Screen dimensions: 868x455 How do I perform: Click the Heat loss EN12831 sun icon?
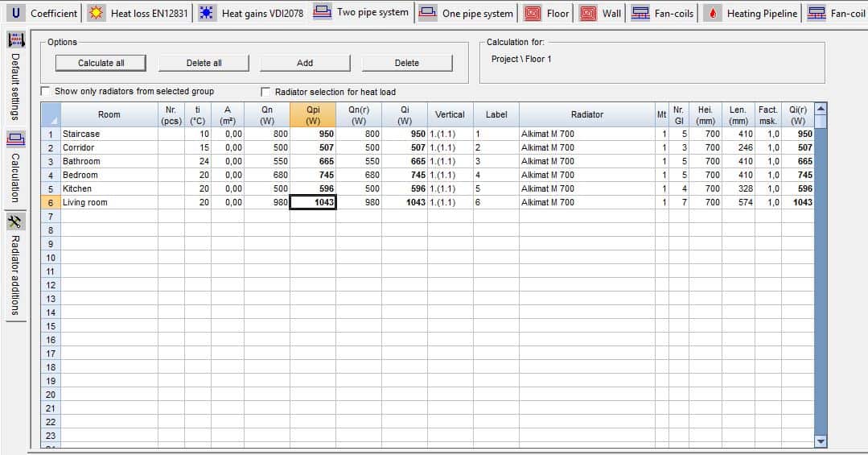(97, 13)
